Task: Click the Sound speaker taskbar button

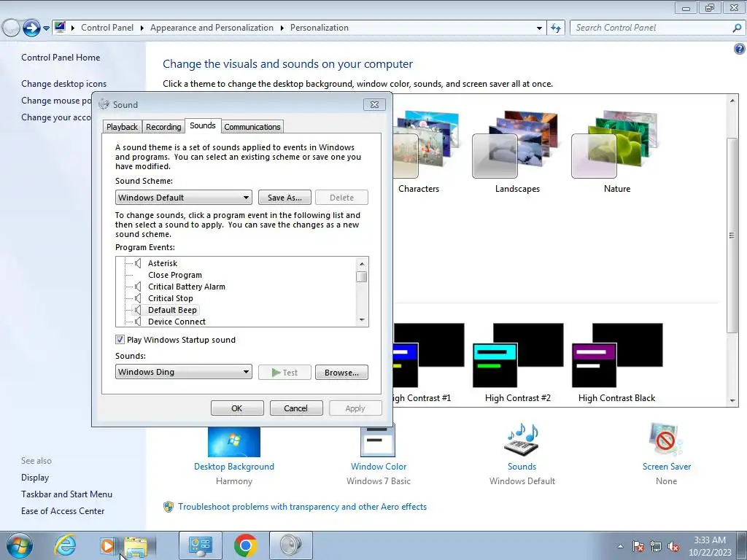Action: coord(291,545)
